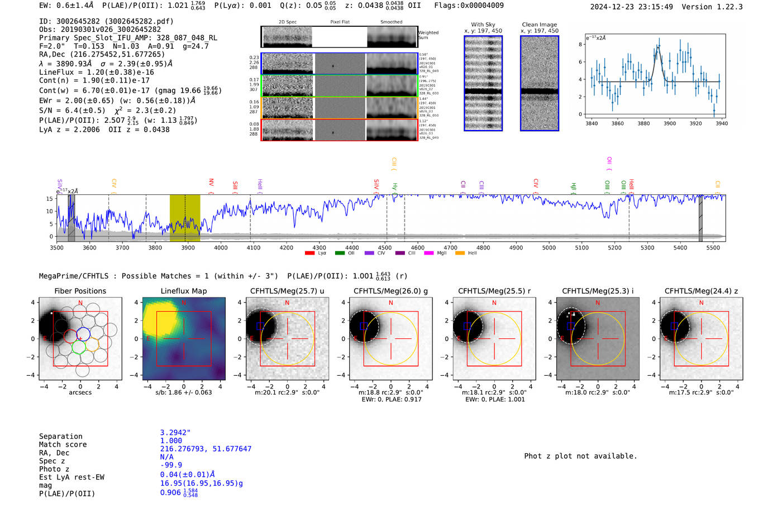Click the 's/b: 1.86 +/- 0.063' caption
Viewport: 782px width, 532px height.
(x=184, y=392)
